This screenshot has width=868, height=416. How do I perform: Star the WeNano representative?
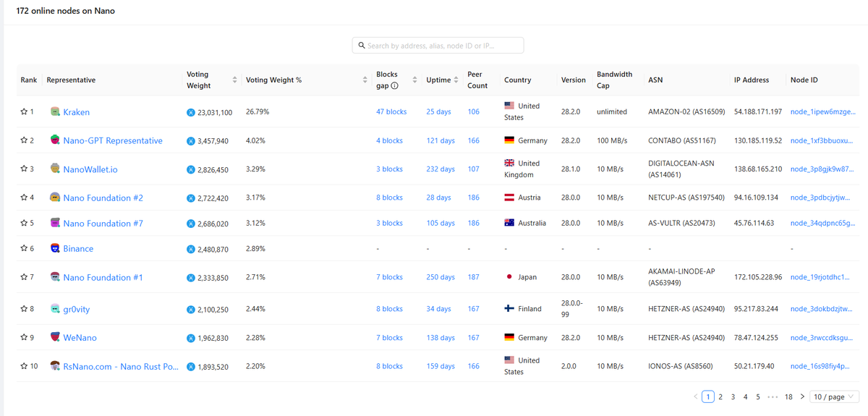24,337
